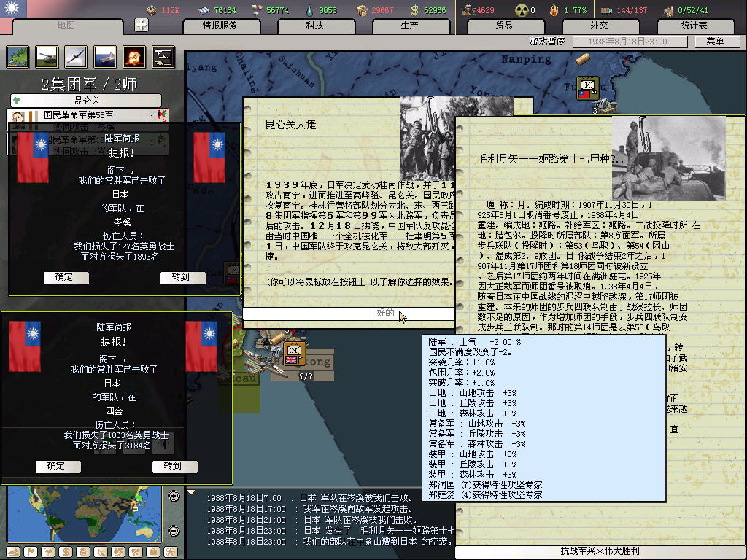Click the four-arrow move icon beside the map tab
Image resolution: width=747 pixels, height=560 pixels.
[x=142, y=25]
